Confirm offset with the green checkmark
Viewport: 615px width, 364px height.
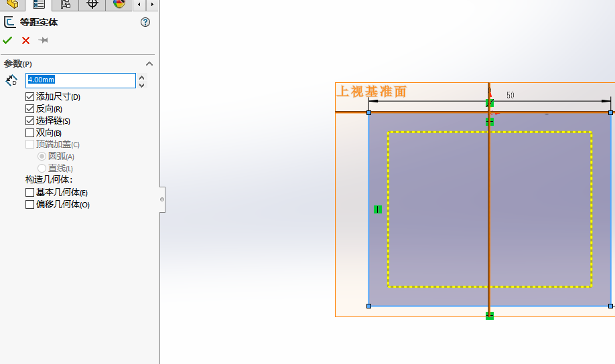[8, 41]
